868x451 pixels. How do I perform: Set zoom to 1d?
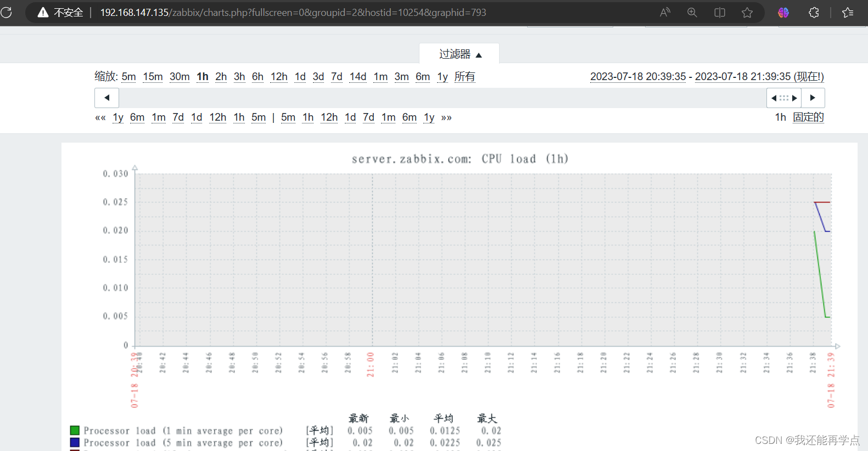click(x=300, y=76)
